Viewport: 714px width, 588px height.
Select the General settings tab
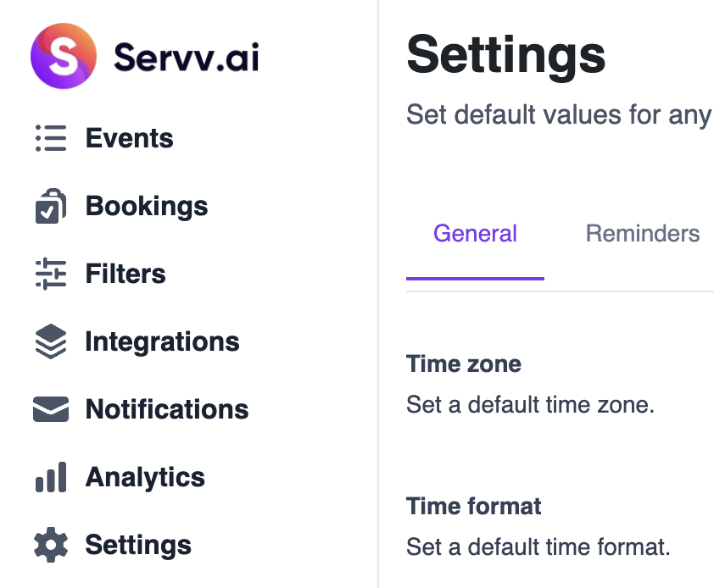point(475,233)
